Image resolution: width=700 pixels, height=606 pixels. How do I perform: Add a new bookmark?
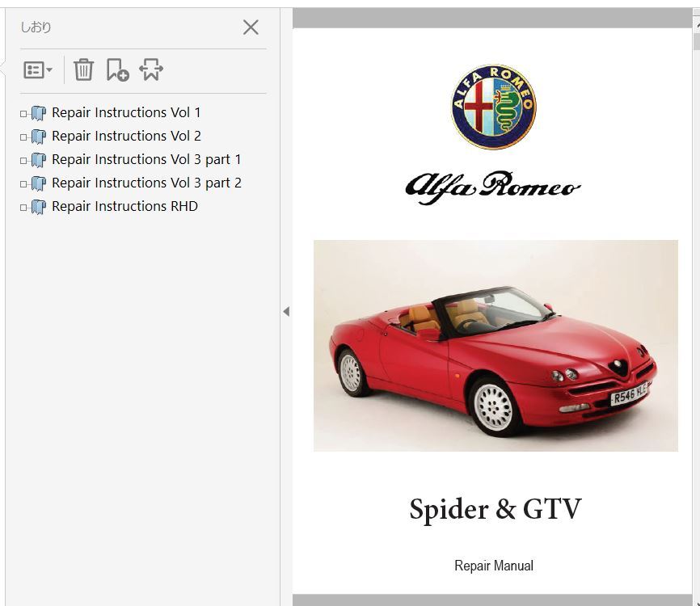pos(117,69)
